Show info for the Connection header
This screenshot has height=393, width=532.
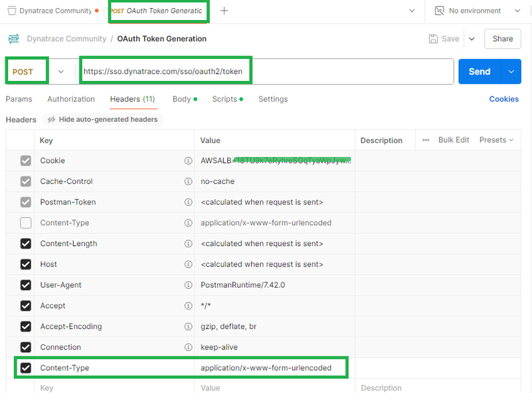pos(188,347)
